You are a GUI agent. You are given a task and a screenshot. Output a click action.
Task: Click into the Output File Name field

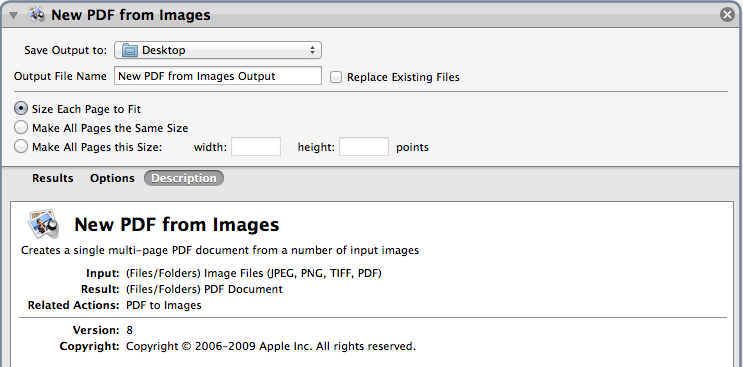pos(217,76)
